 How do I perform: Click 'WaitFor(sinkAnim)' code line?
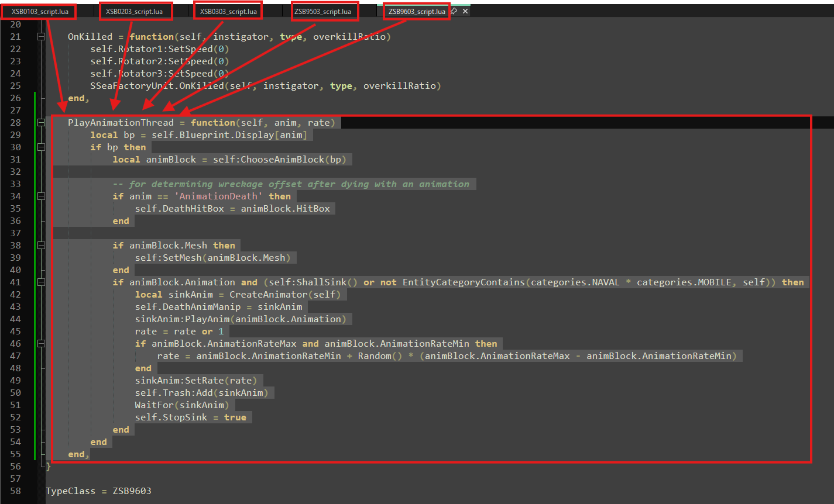coord(182,405)
